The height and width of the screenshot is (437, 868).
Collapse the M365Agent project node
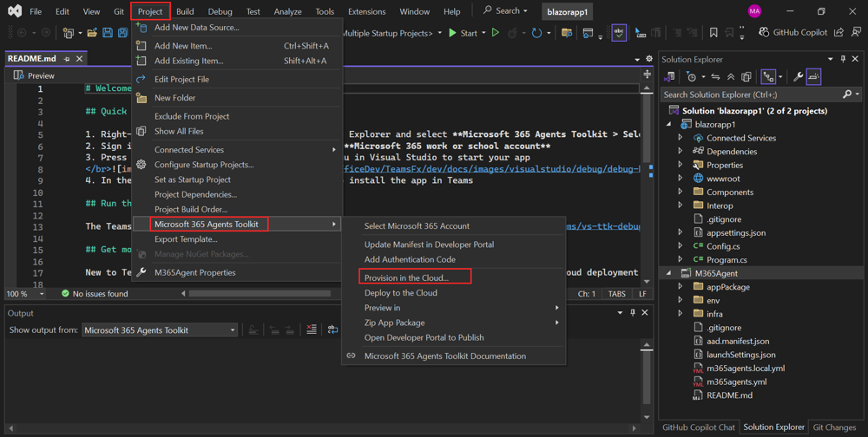point(669,273)
